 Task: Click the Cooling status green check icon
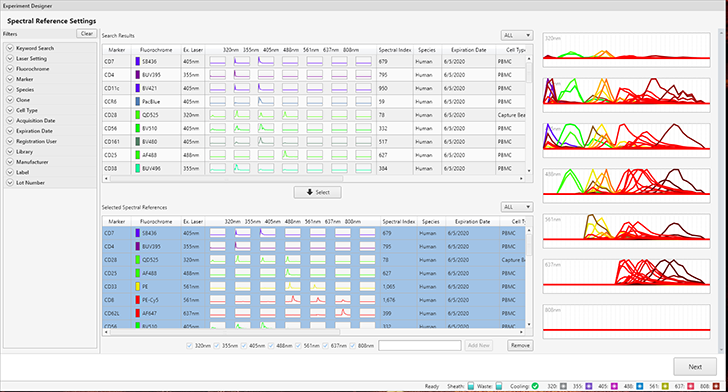(535, 386)
